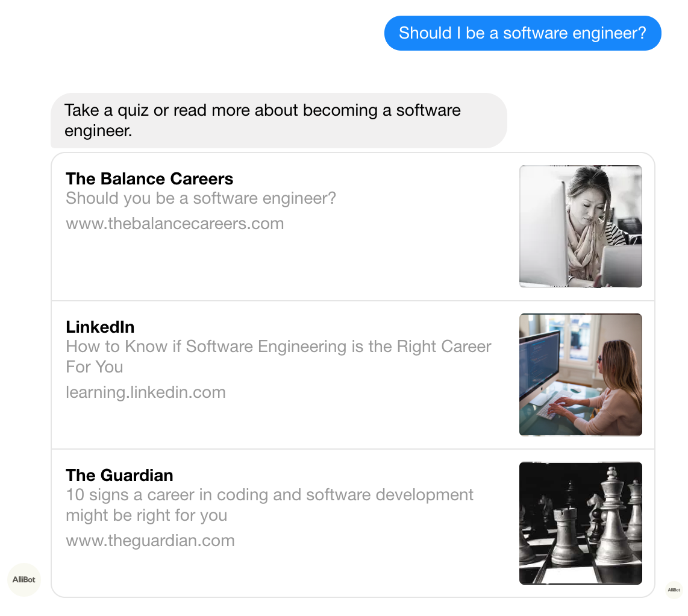Click 'might be right for you' text line

coord(146,515)
